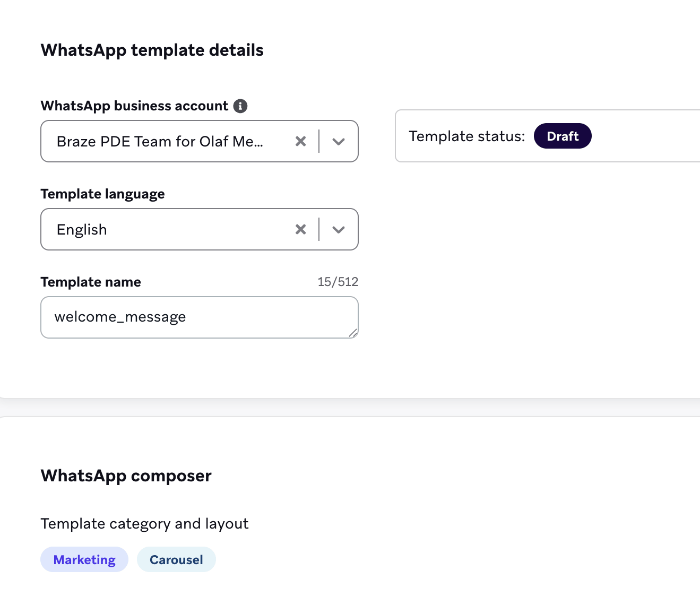
Task: Click the Template category and layout label
Action: (144, 523)
